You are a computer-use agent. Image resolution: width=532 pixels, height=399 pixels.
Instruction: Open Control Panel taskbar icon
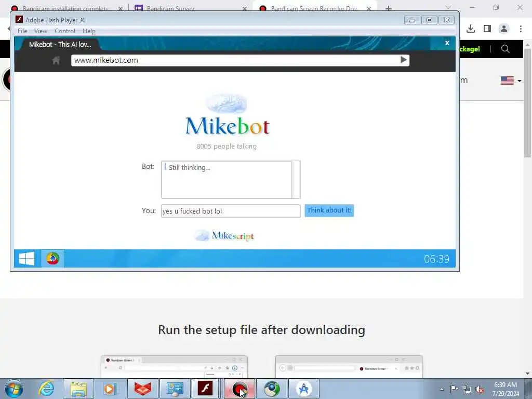click(x=175, y=389)
